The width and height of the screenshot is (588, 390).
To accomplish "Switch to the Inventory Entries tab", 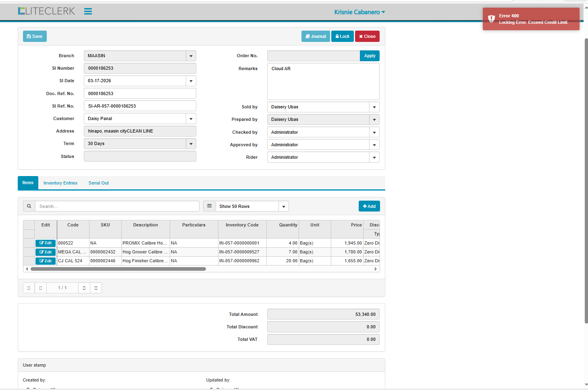I will (60, 183).
